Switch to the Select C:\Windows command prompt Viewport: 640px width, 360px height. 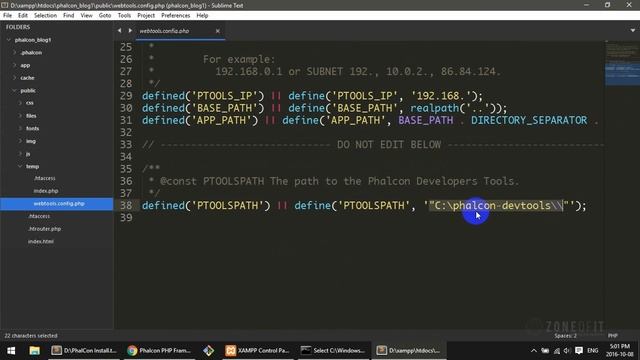333,351
